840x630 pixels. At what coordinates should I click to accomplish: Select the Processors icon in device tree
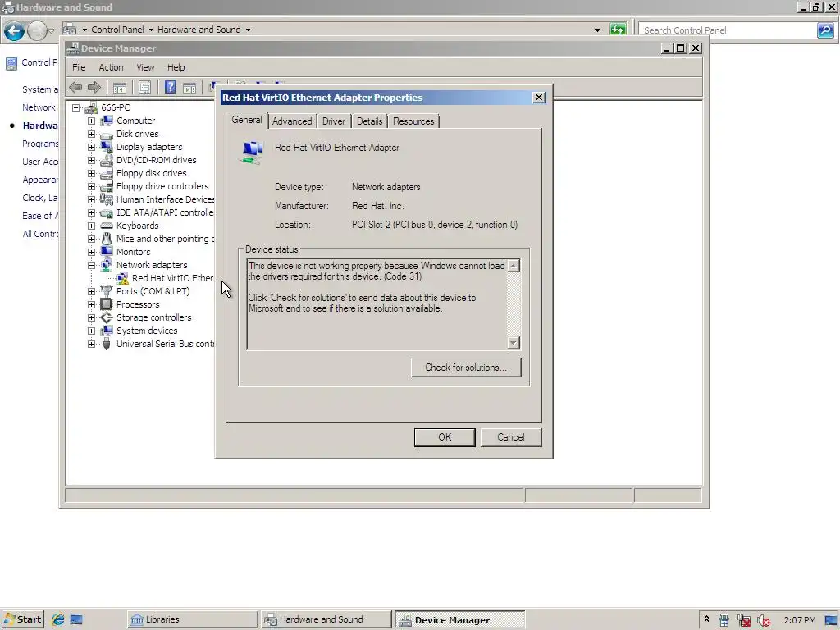click(107, 304)
